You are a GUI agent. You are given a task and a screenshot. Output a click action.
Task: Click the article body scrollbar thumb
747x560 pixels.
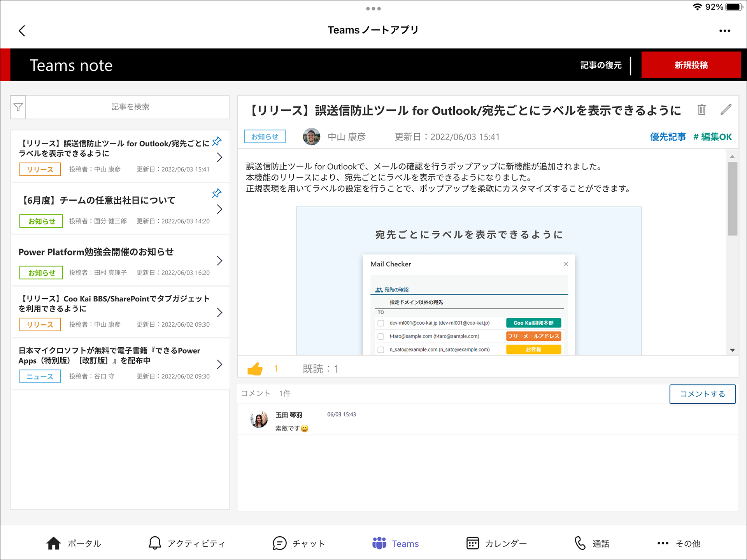[732, 198]
